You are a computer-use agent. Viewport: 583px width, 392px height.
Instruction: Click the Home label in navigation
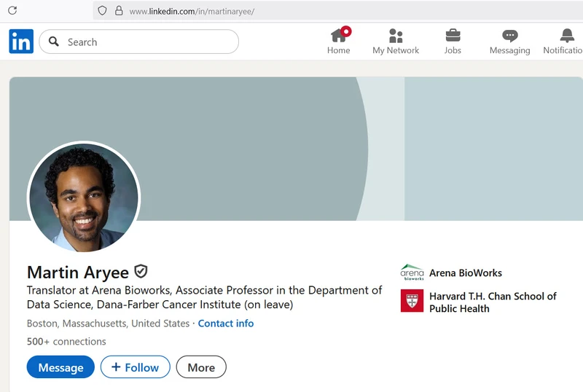point(338,50)
